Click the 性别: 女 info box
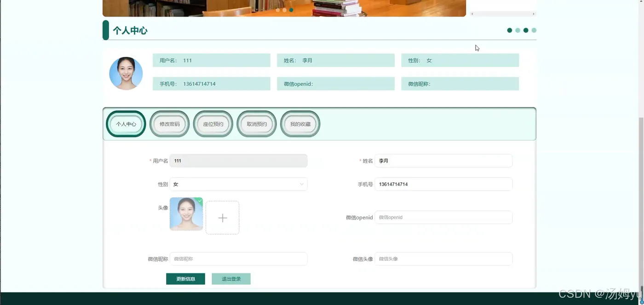 pyautogui.click(x=460, y=60)
